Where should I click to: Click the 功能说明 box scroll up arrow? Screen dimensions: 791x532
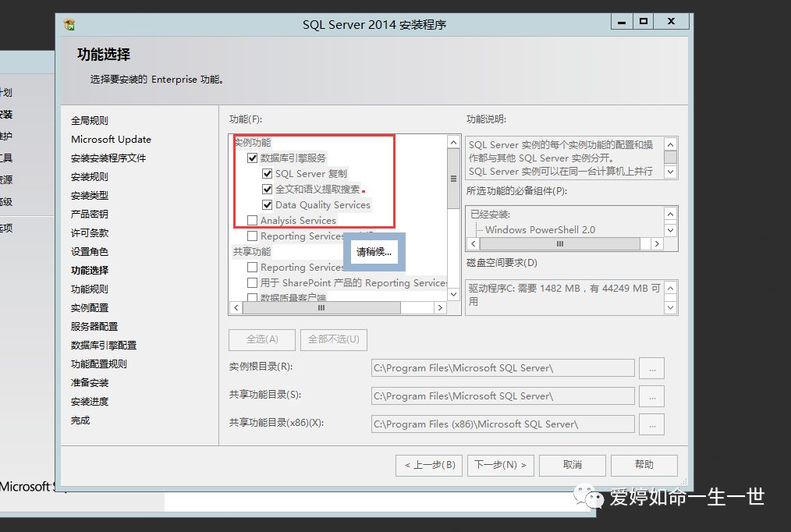click(670, 145)
